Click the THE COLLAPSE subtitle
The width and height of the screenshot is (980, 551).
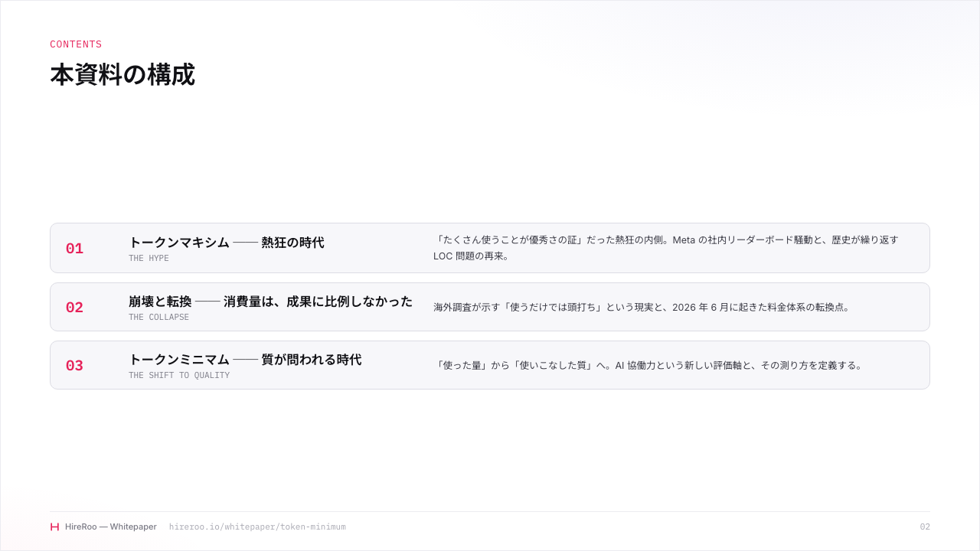pos(158,318)
